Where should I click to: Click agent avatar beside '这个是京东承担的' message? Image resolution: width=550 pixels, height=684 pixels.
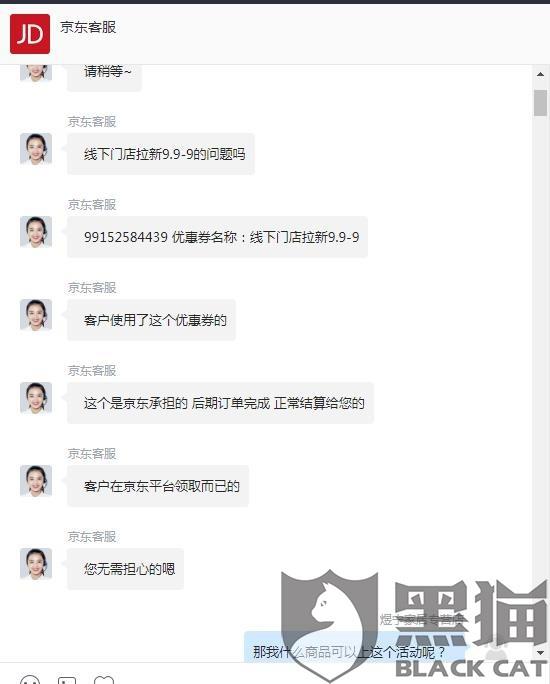point(36,398)
